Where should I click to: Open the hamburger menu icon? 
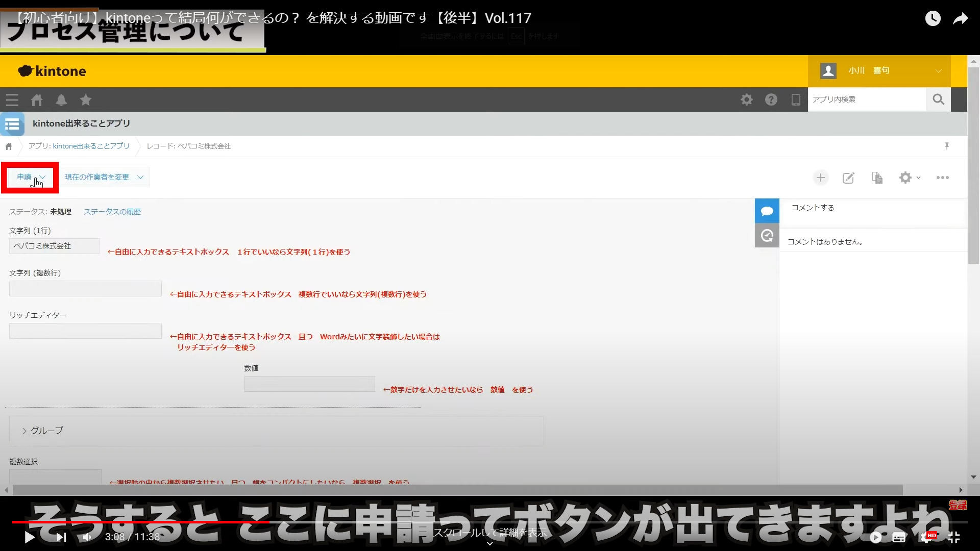coord(12,100)
